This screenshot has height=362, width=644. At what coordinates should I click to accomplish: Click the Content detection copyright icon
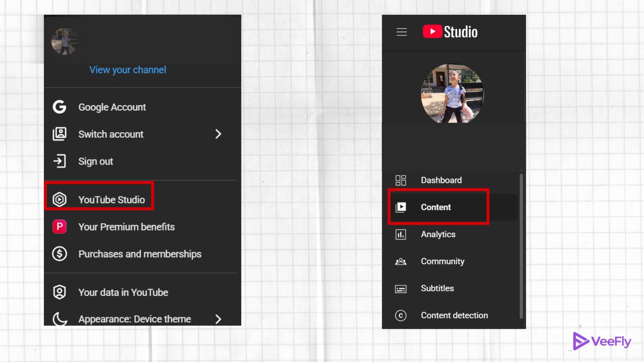401,315
